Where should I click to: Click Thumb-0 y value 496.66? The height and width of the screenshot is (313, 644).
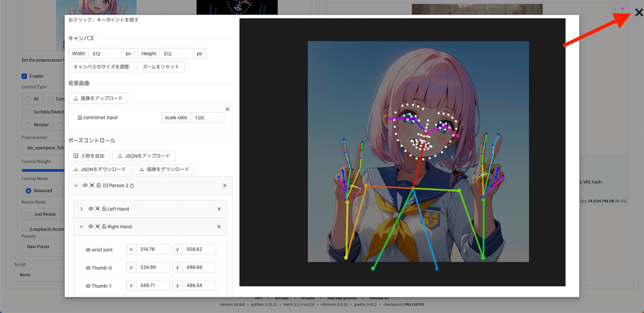[199, 267]
